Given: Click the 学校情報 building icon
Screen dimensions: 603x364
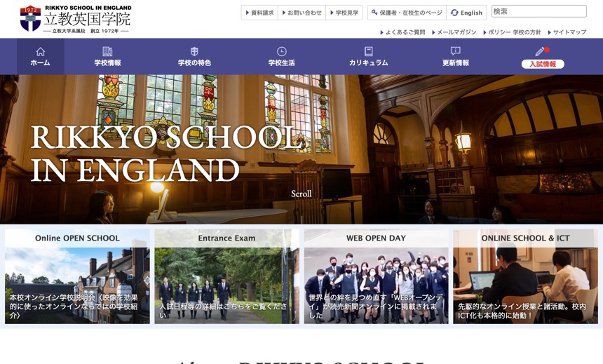Looking at the screenshot, I should point(108,52).
